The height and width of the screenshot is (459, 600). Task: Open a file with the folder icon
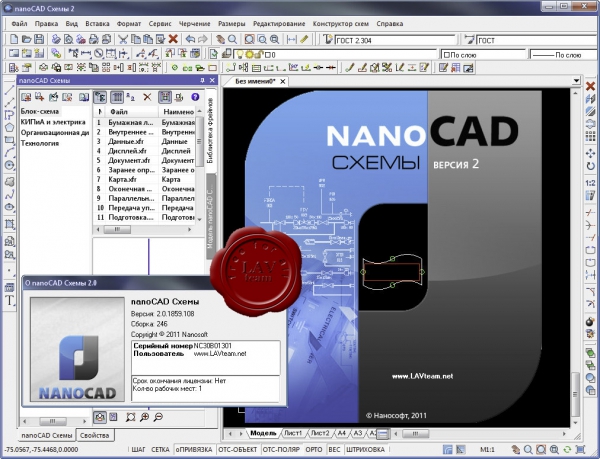pyautogui.click(x=26, y=39)
